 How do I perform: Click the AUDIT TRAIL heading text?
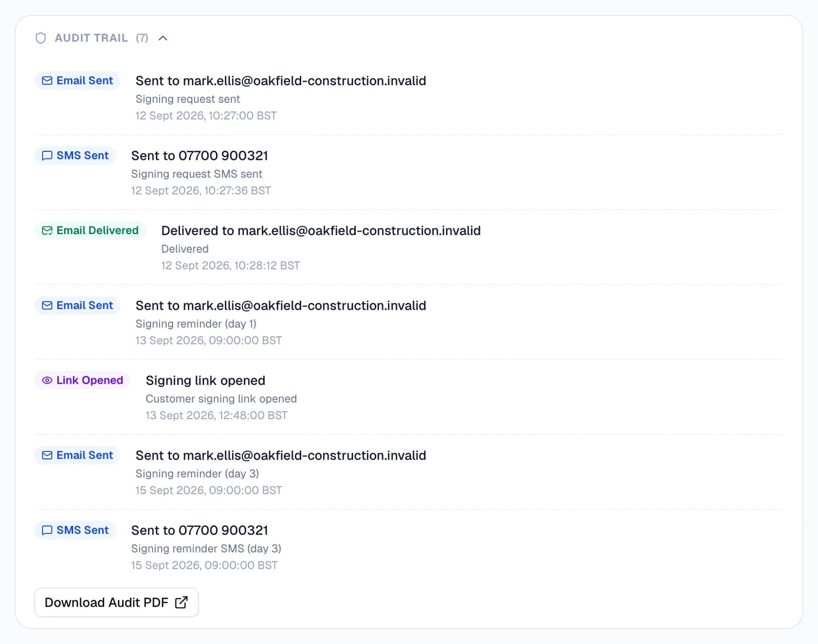[91, 38]
